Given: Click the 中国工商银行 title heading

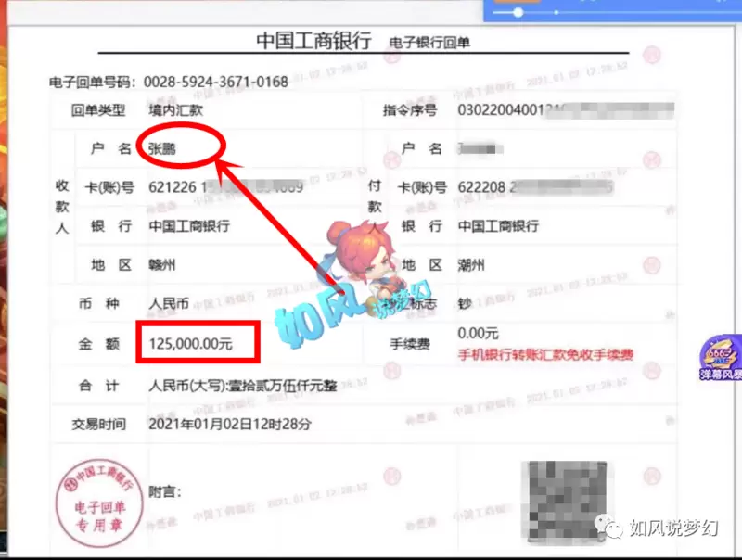Looking at the screenshot, I should [x=313, y=40].
